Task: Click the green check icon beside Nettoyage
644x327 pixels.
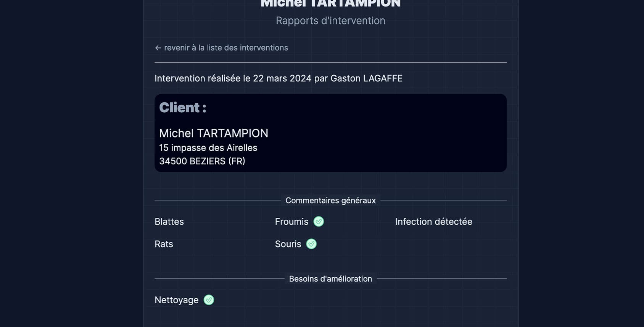Action: pos(209,300)
